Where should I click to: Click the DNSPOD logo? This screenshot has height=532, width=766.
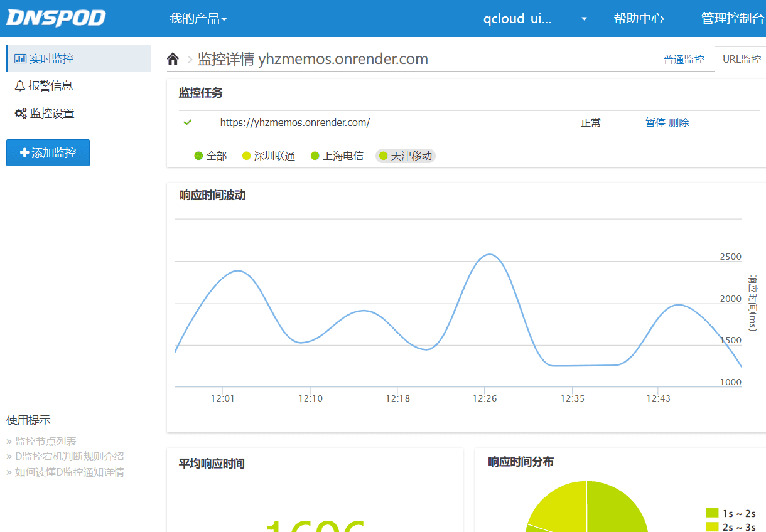[56, 18]
